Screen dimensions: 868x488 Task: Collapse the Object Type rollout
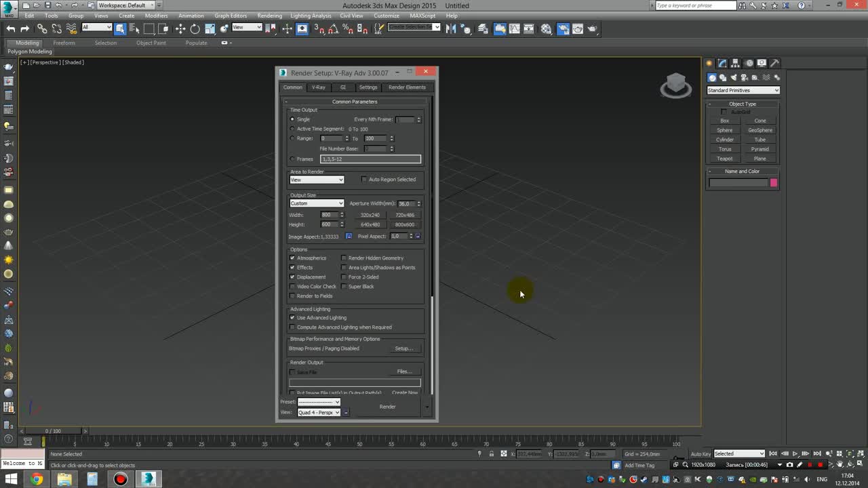[x=743, y=104]
